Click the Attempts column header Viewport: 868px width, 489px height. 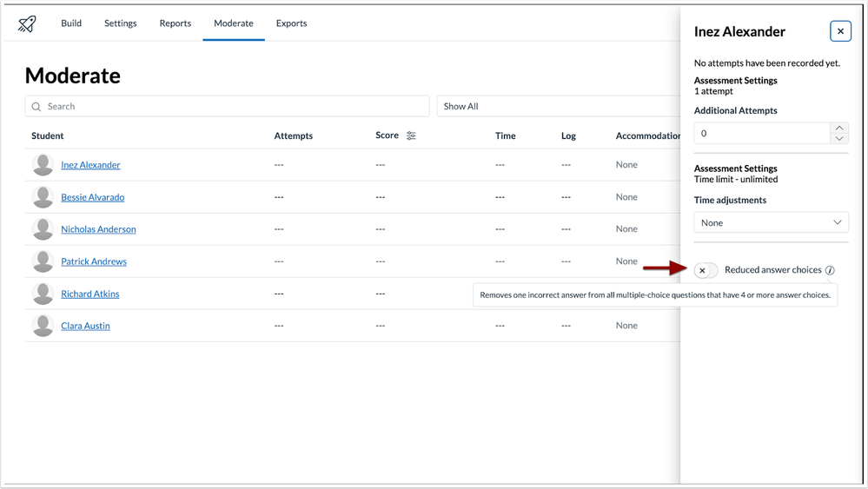point(294,135)
